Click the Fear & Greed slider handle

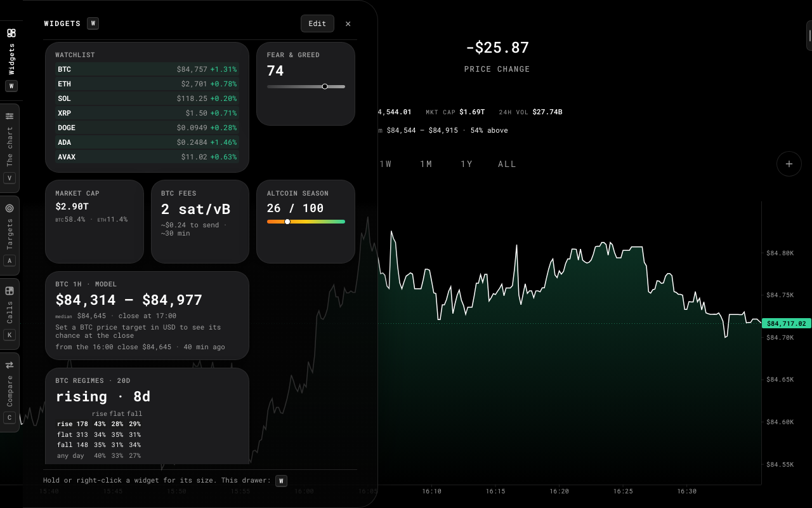325,86
